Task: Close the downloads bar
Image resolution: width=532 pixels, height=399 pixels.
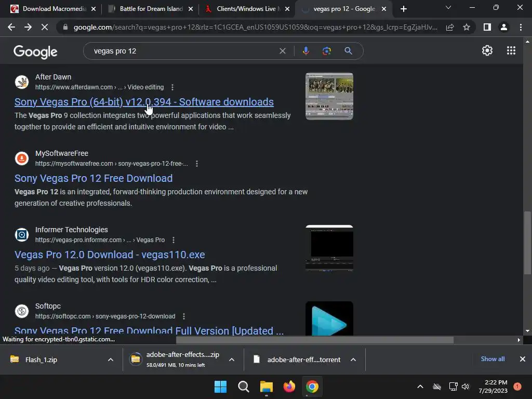Action: (x=523, y=359)
